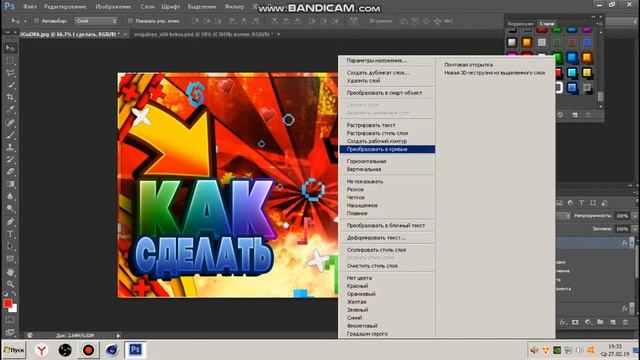This screenshot has height=360, width=640.
Task: Click the red foreground color swatch
Action: pyautogui.click(x=8, y=303)
